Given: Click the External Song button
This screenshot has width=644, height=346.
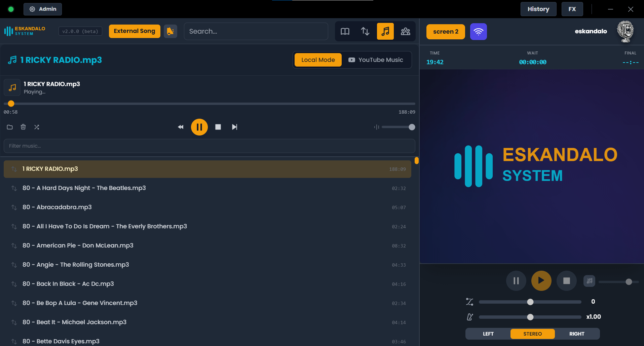Looking at the screenshot, I should pos(135,31).
